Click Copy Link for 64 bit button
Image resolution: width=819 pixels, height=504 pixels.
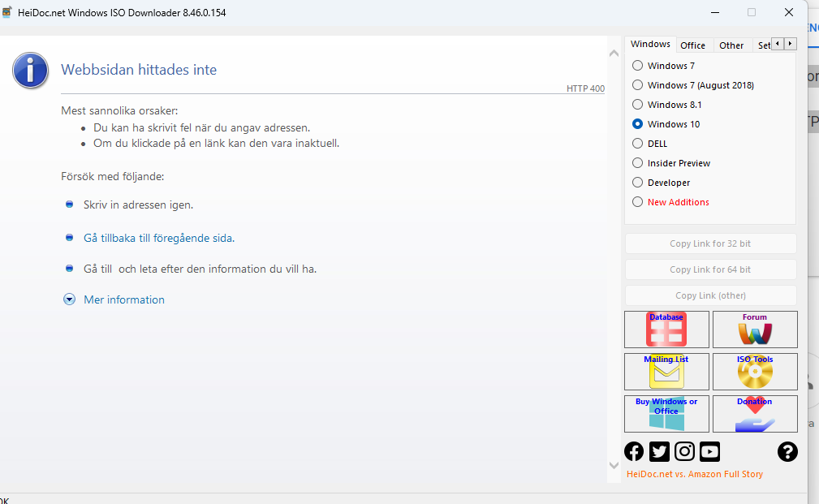point(710,269)
